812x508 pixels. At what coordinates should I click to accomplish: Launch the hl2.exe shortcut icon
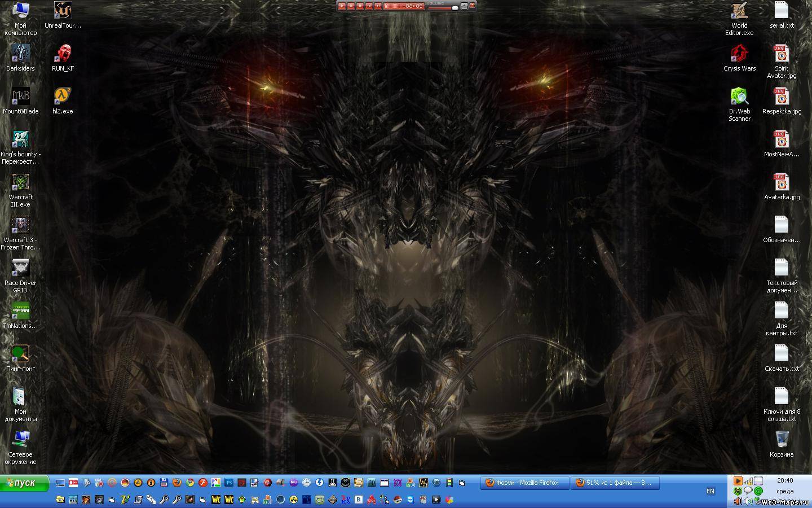pyautogui.click(x=63, y=97)
